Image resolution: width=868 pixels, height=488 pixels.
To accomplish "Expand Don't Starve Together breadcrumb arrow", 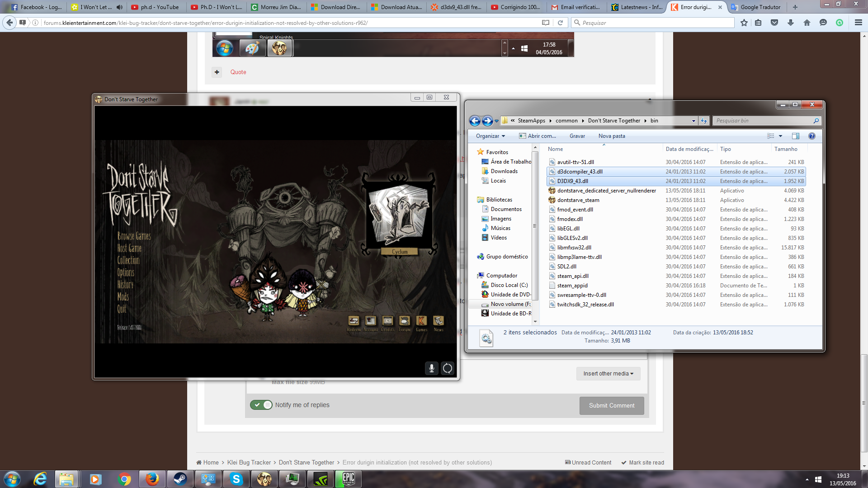I will (645, 121).
